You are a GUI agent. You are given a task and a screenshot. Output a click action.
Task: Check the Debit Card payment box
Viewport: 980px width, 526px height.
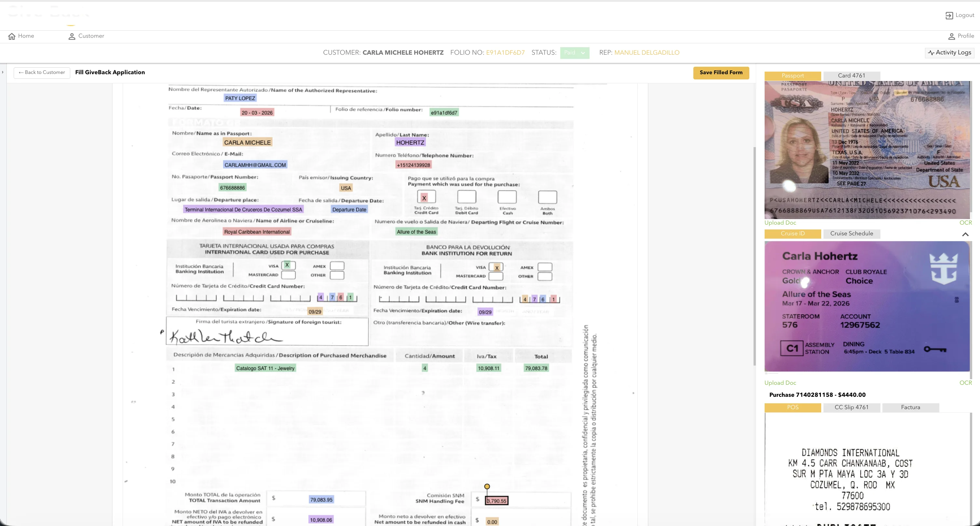pos(467,197)
